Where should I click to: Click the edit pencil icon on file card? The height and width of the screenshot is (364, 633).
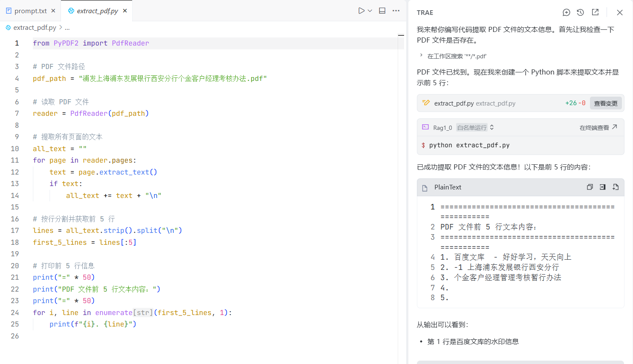click(x=425, y=103)
